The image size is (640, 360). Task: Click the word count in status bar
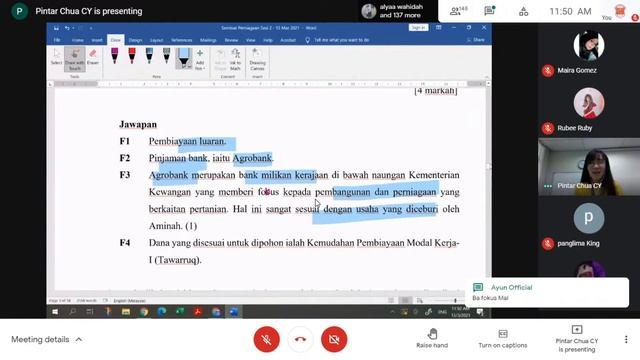[86, 301]
